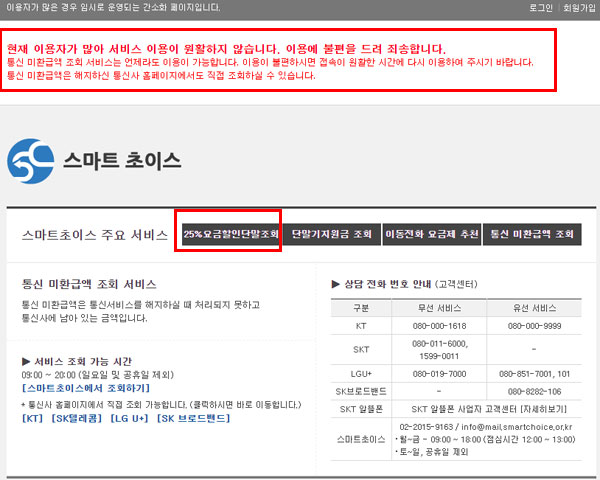Viewport: 600px width, 480px height.
Task: Open the 회원가입 sign-up link
Action: tap(579, 8)
